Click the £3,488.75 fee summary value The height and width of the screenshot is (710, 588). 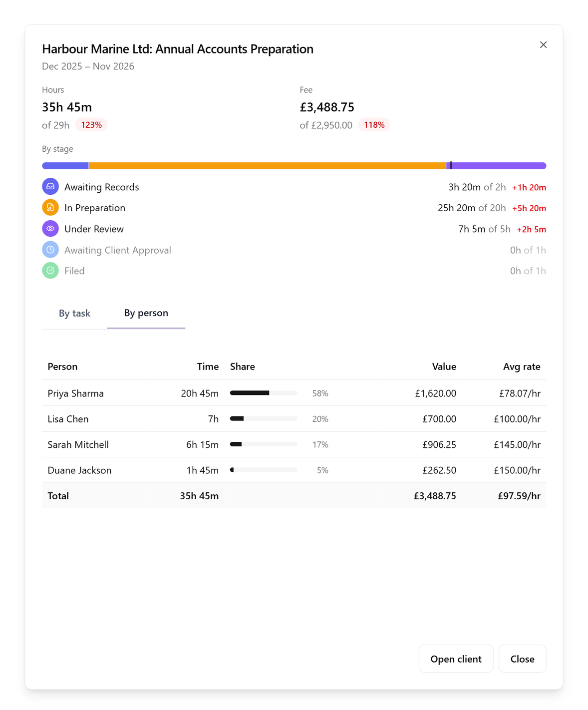[327, 107]
